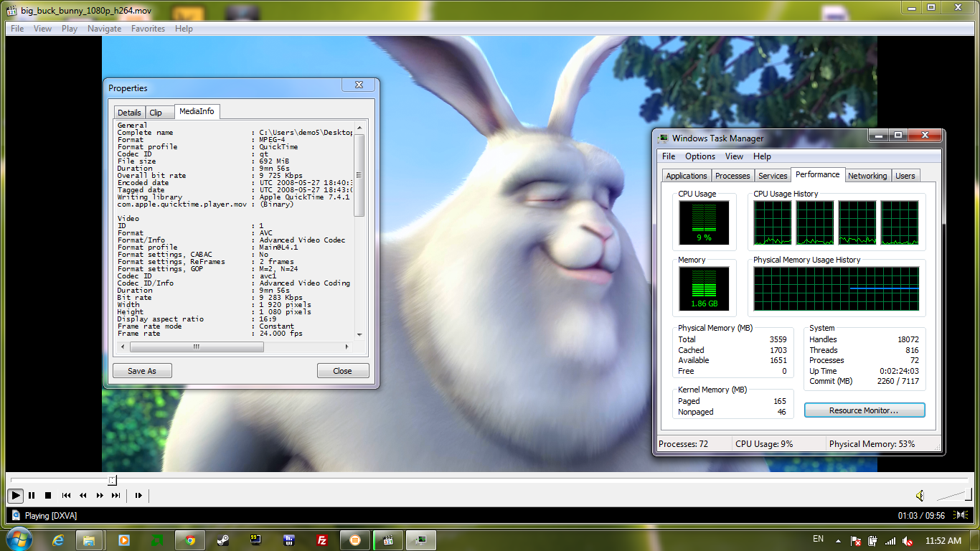Viewport: 980px width, 551px height.
Task: Click the Action Center flag tray icon
Action: [x=855, y=541]
